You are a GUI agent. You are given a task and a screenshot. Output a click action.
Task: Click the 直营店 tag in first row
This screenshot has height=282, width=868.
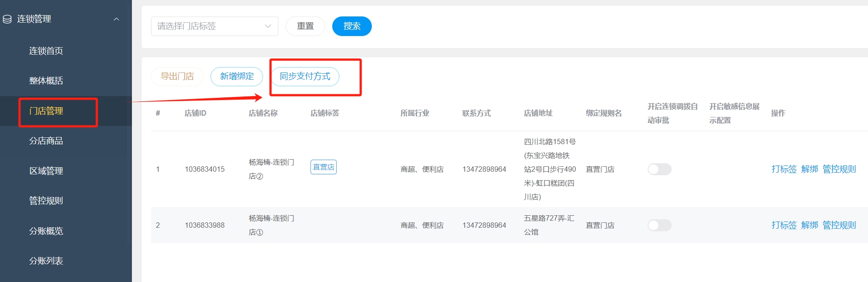pos(323,167)
